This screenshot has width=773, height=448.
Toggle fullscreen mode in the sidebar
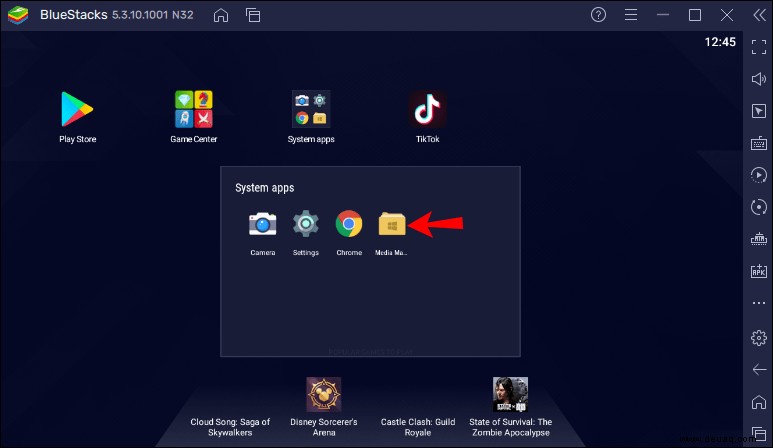759,47
